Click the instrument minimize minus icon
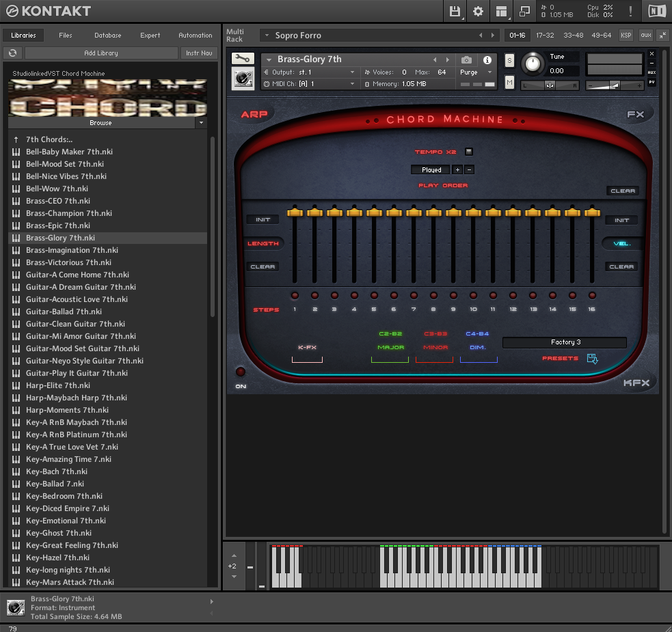This screenshot has height=632, width=672. tap(652, 63)
